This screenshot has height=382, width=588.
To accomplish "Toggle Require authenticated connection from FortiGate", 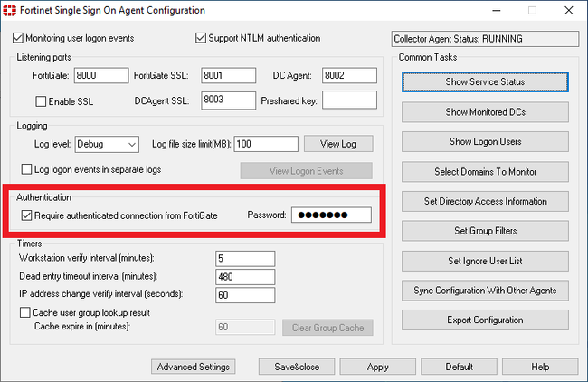I will coord(26,215).
